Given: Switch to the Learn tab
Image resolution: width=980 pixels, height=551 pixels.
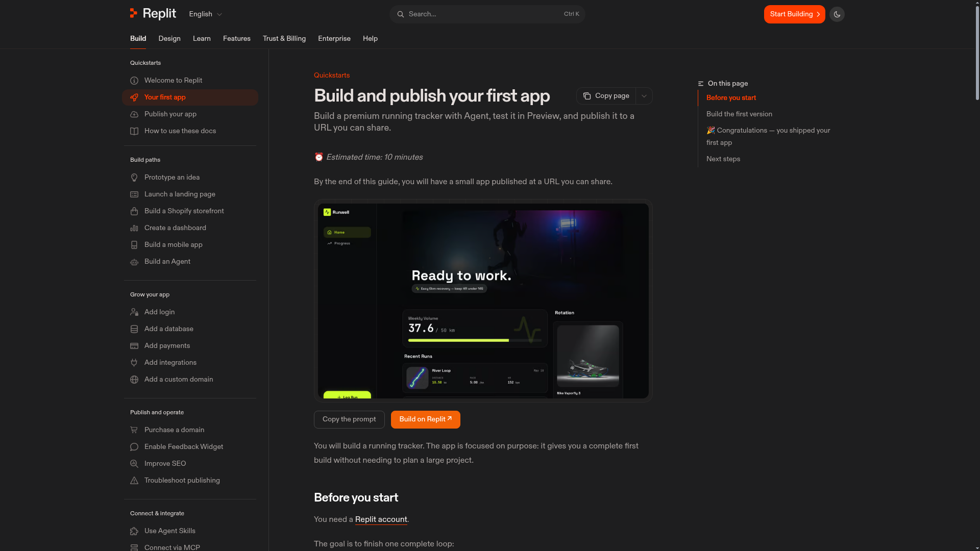Looking at the screenshot, I should tap(202, 39).
